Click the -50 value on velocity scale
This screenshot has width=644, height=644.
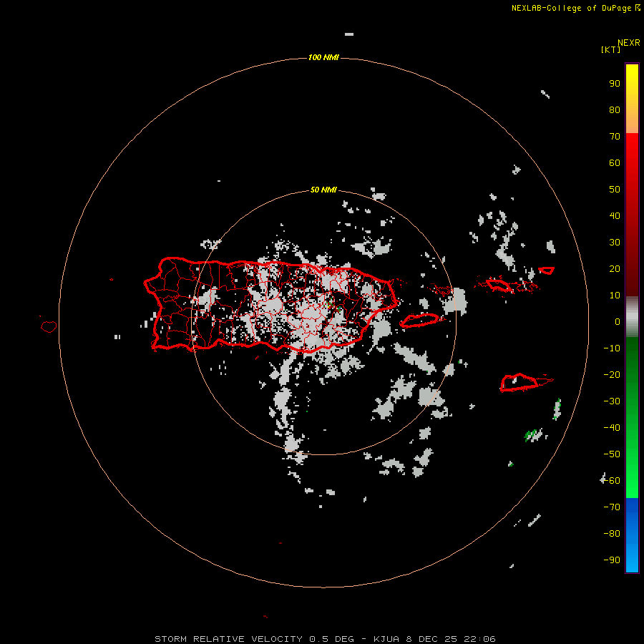[x=612, y=454]
